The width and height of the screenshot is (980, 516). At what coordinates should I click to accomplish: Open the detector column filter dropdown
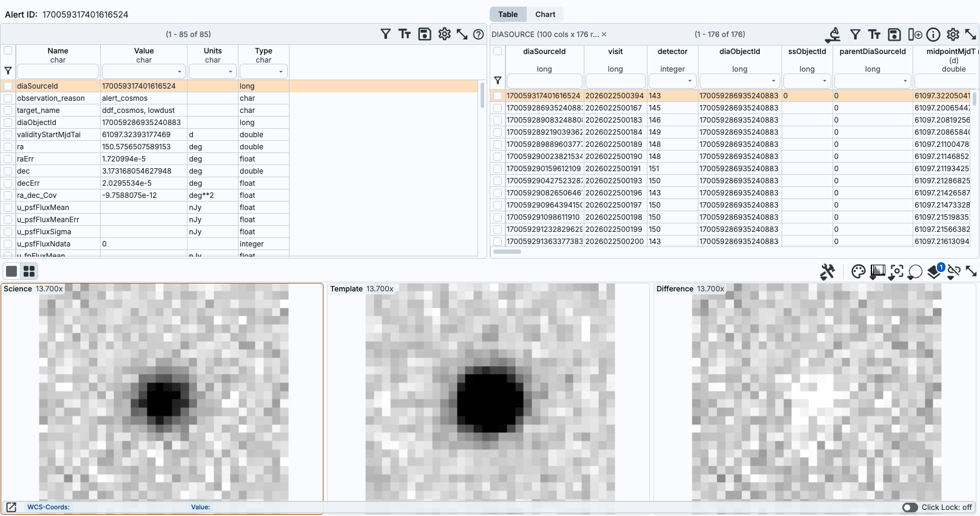pyautogui.click(x=690, y=81)
